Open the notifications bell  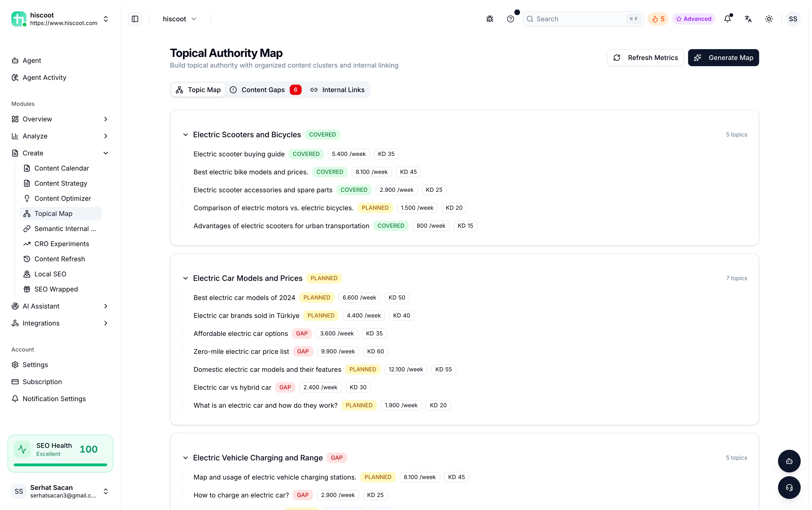pos(727,19)
